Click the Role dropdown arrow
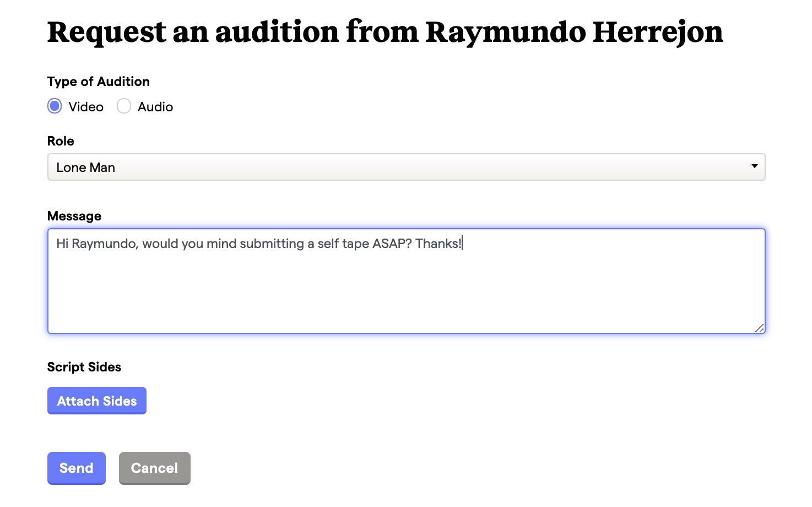The width and height of the screenshot is (812, 507). [754, 166]
